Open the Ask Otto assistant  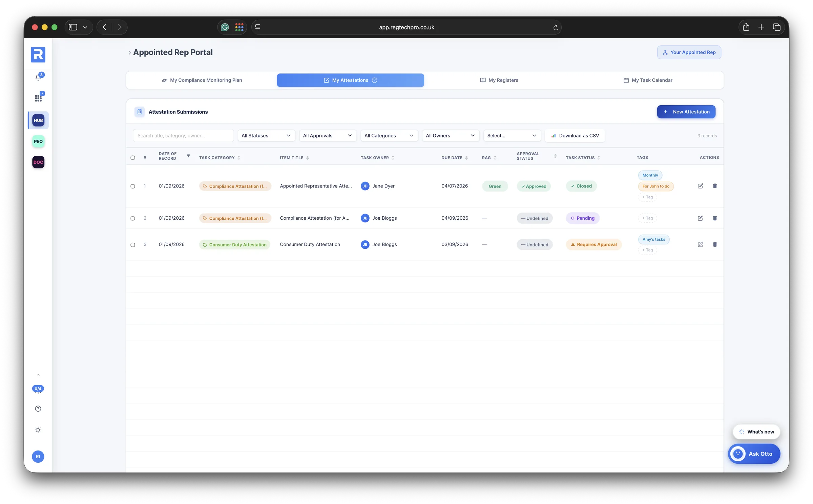(x=754, y=454)
